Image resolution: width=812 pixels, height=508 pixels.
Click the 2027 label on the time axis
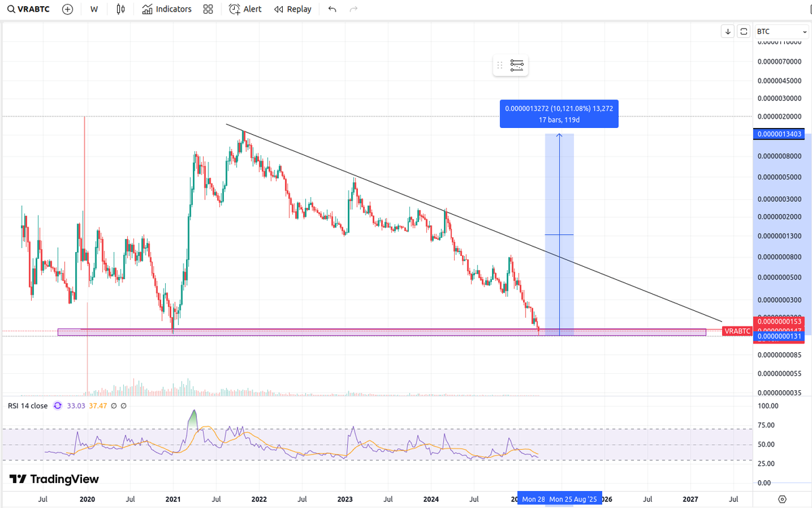point(690,499)
